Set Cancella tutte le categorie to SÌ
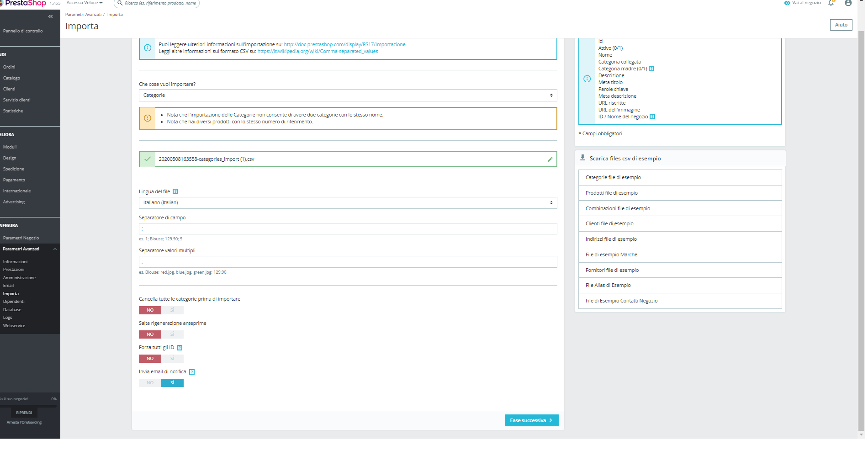Image resolution: width=868 pixels, height=456 pixels. click(172, 310)
